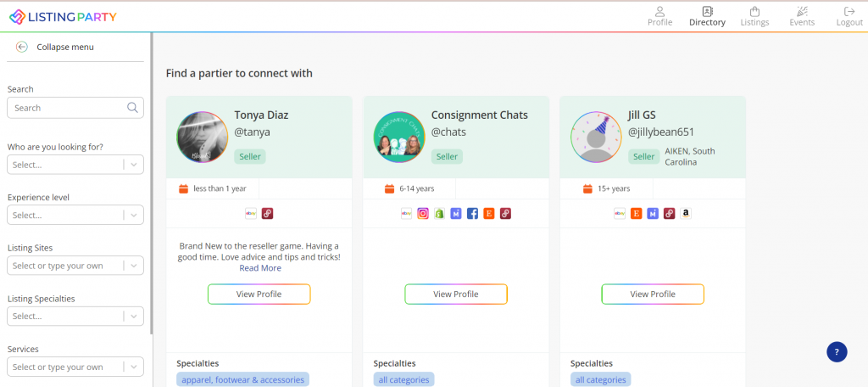868x387 pixels.
Task: Click the eBay icon on Tonya Diaz card
Action: pyautogui.click(x=251, y=214)
